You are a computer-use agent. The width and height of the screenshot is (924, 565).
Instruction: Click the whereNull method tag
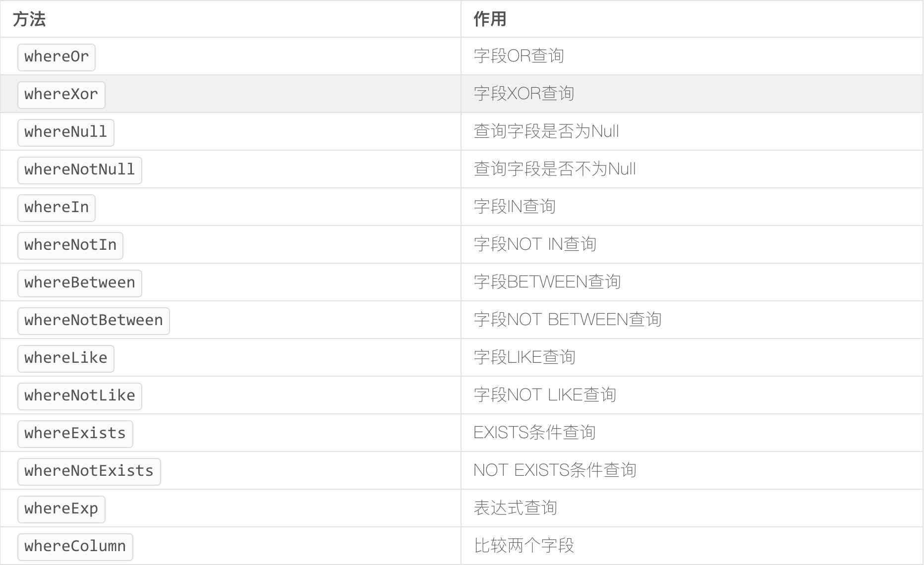66,132
